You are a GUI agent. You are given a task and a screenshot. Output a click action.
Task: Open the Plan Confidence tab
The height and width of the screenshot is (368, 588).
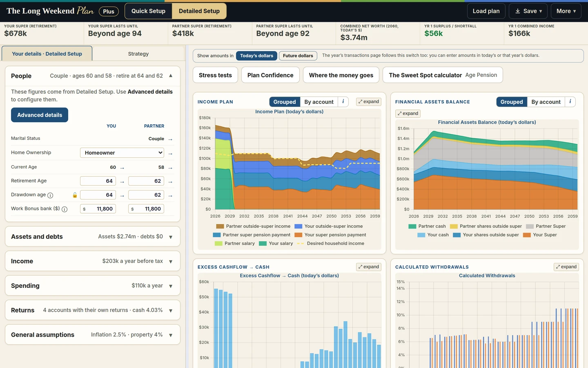270,75
